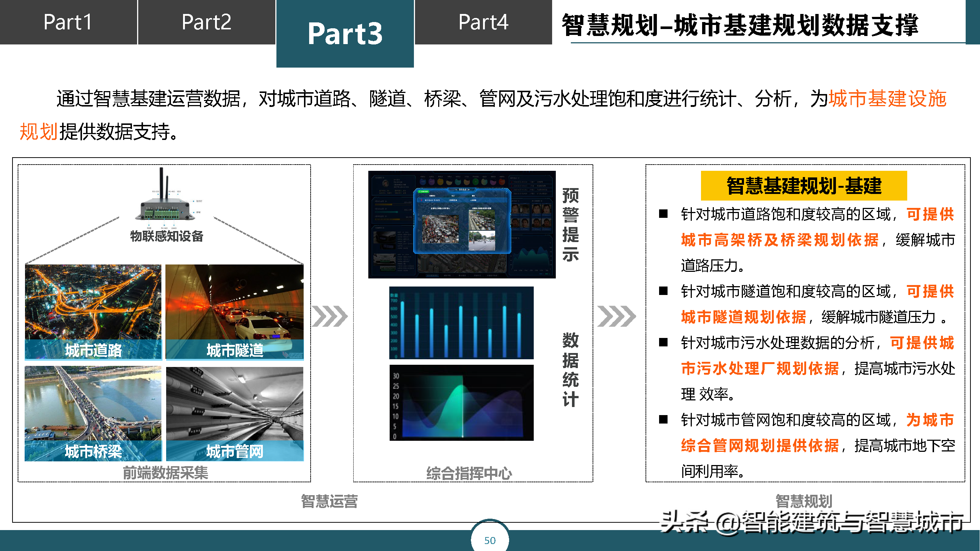Image resolution: width=980 pixels, height=551 pixels.
Task: Click the intro text 通过智慧基建运营数据
Action: 149,99
